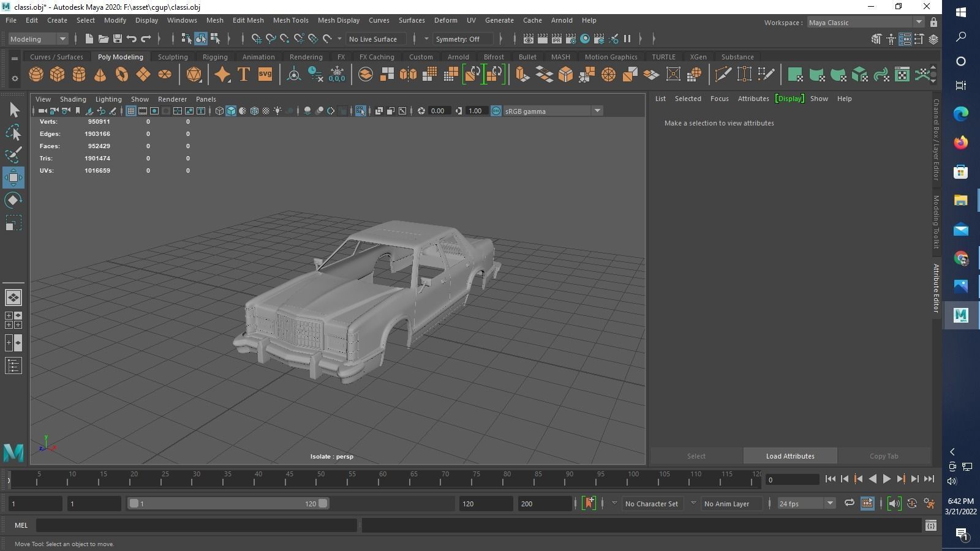This screenshot has height=551, width=980.
Task: Open the viewport Shading menu
Action: coord(73,99)
